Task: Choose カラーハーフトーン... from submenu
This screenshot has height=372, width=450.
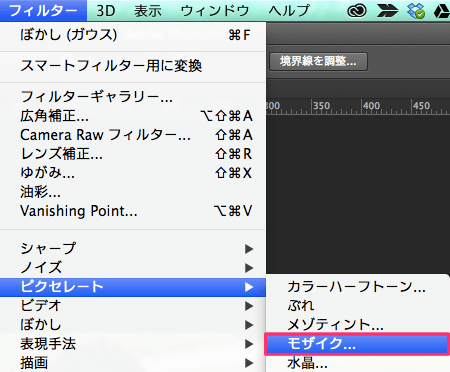Action: click(x=358, y=287)
